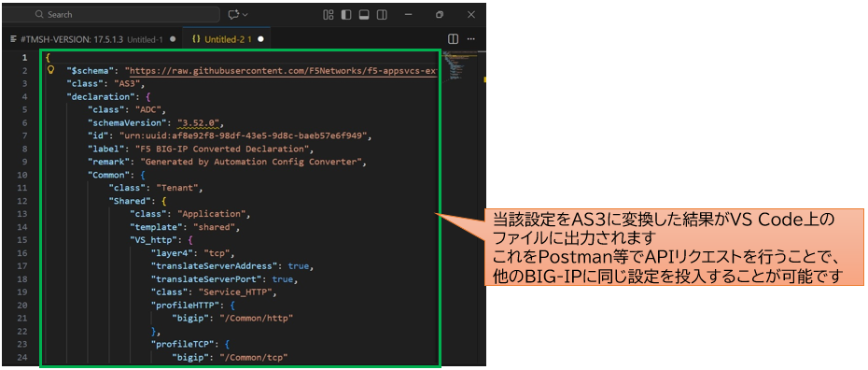Click line number 10 in the gutter
The height and width of the screenshot is (370, 868).
[x=21, y=175]
